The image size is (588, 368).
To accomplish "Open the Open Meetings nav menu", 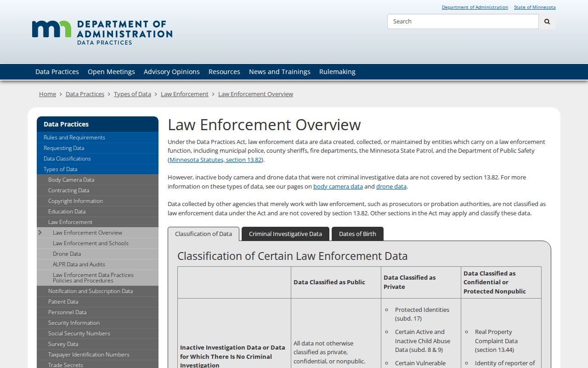I will click(x=111, y=72).
